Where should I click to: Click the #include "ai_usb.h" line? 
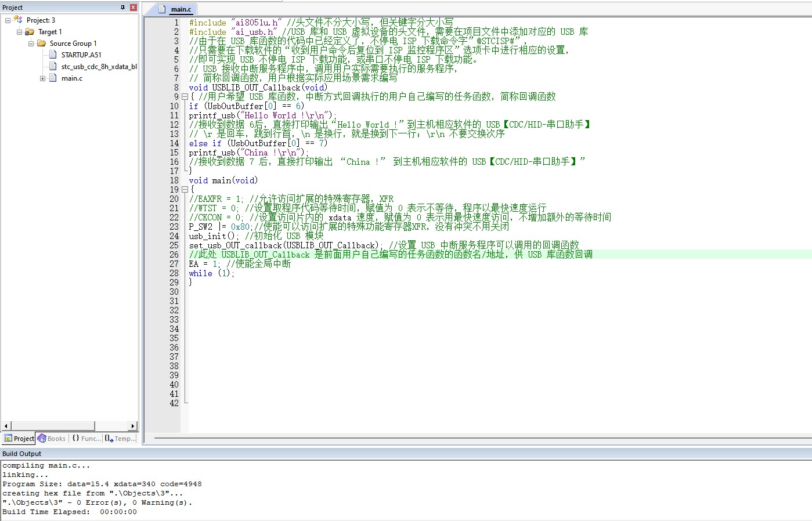coord(388,32)
